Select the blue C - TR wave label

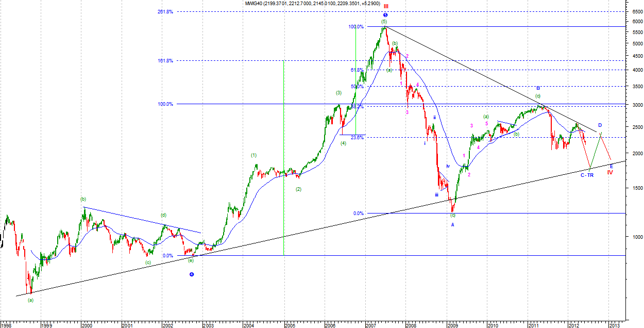[588, 175]
